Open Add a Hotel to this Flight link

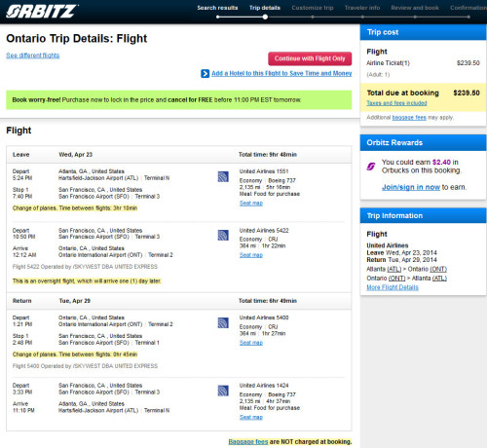point(281,73)
